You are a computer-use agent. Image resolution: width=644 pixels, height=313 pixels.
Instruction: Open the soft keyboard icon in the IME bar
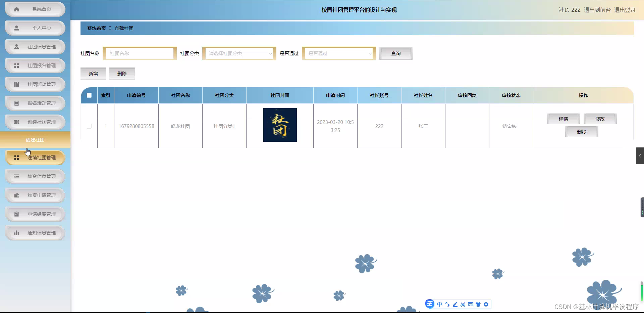470,304
